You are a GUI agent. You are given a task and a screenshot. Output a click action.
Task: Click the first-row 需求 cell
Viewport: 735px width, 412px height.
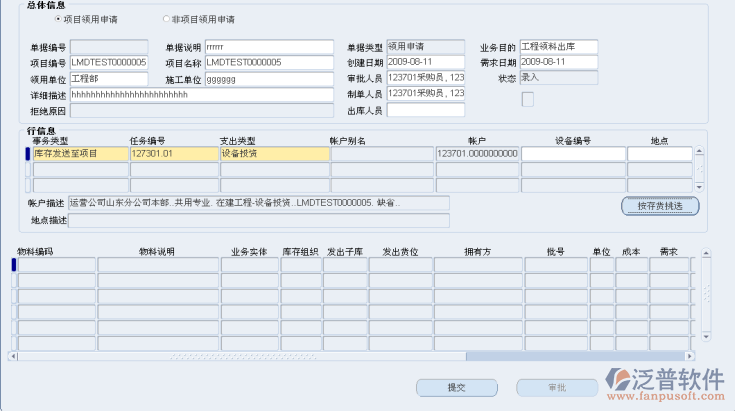[x=669, y=264]
